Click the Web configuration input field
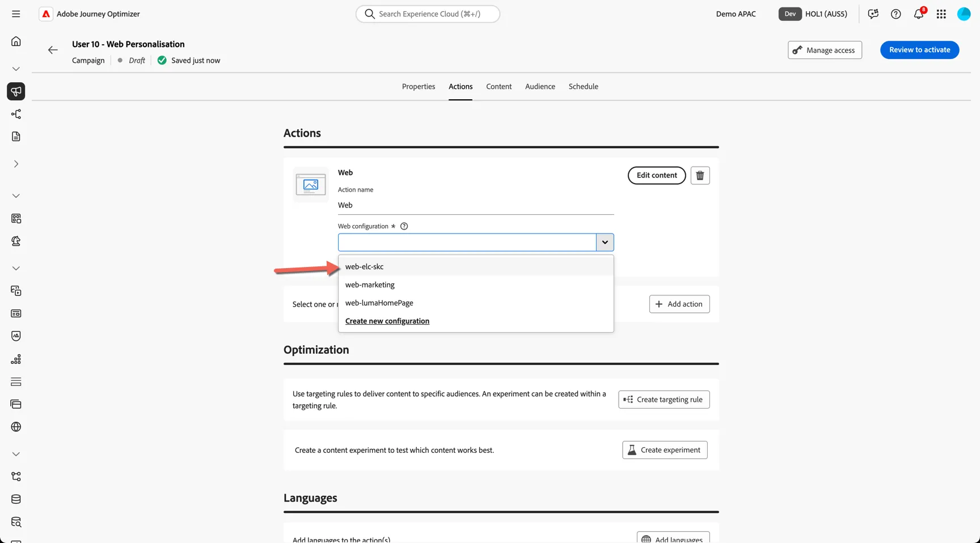980x543 pixels. pyautogui.click(x=467, y=242)
